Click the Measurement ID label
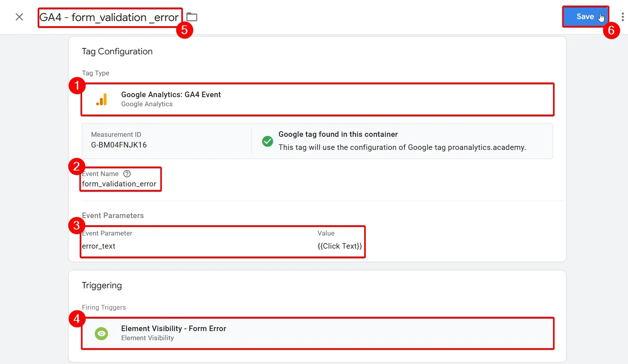628x364 pixels. (x=116, y=134)
